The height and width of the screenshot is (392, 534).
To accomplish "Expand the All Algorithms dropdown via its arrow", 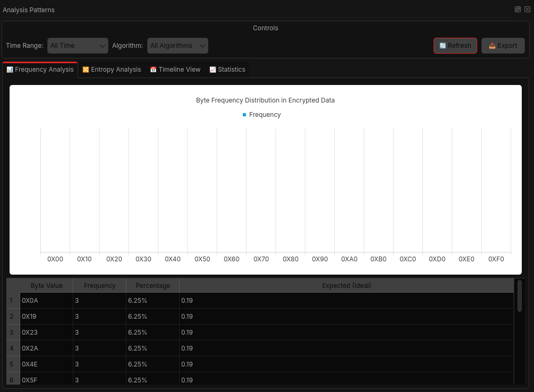I will click(202, 46).
